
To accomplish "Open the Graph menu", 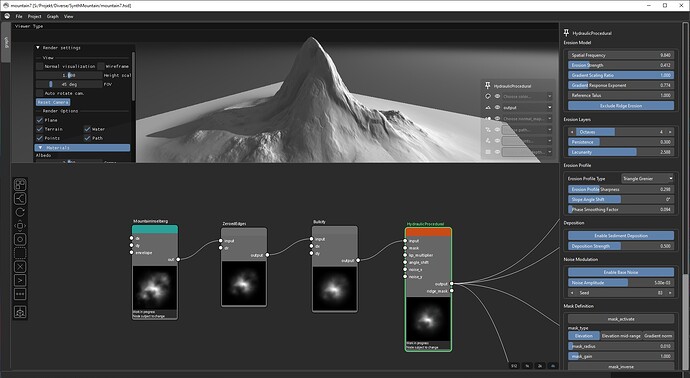I will [x=53, y=16].
